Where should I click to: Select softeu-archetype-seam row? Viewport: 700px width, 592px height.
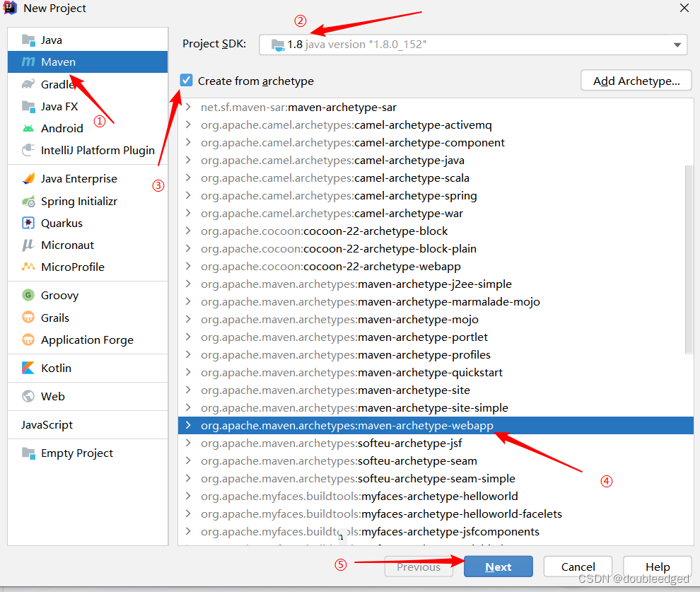(x=436, y=460)
